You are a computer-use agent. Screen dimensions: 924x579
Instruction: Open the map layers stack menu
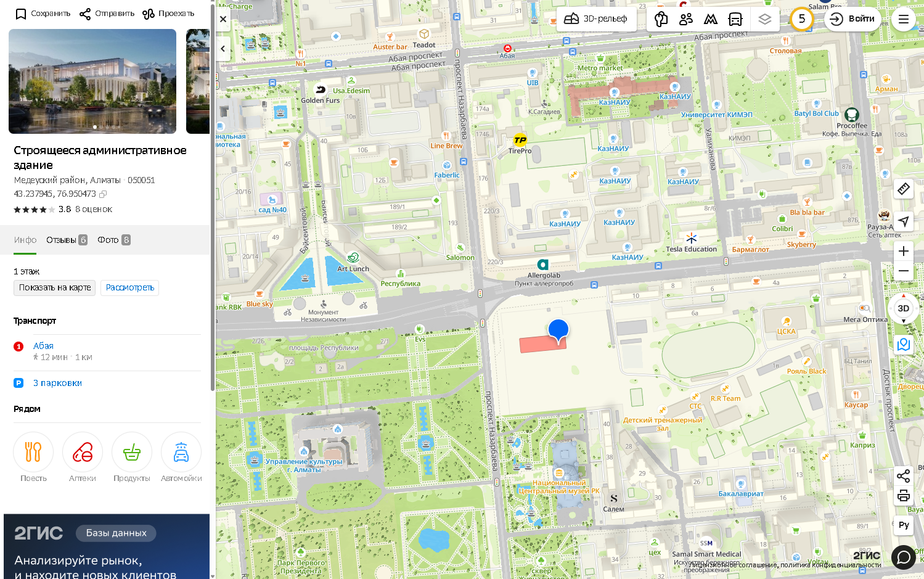click(765, 19)
